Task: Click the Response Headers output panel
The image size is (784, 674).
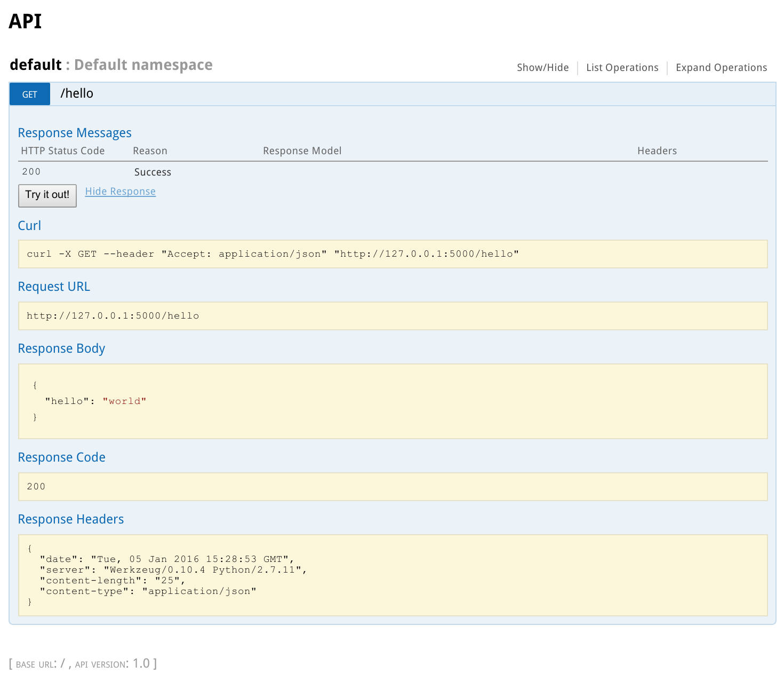Action: [392, 575]
